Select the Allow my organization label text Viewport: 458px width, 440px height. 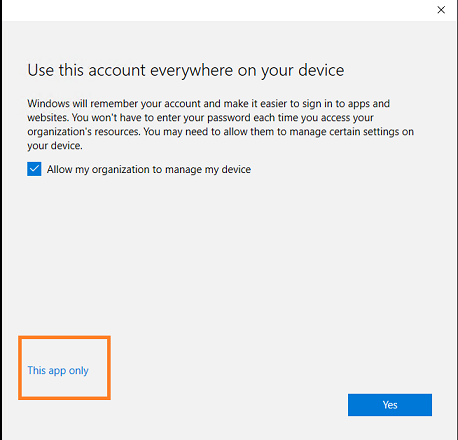click(x=149, y=169)
